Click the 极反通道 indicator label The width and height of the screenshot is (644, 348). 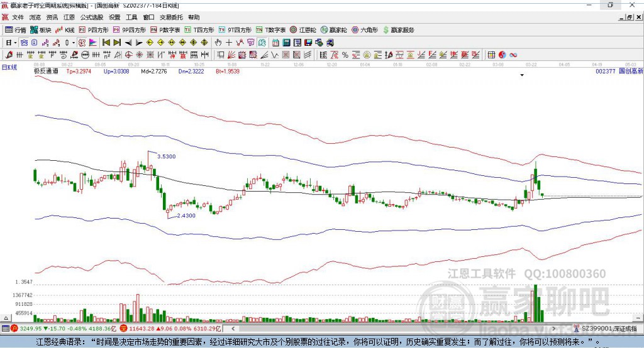[46, 71]
